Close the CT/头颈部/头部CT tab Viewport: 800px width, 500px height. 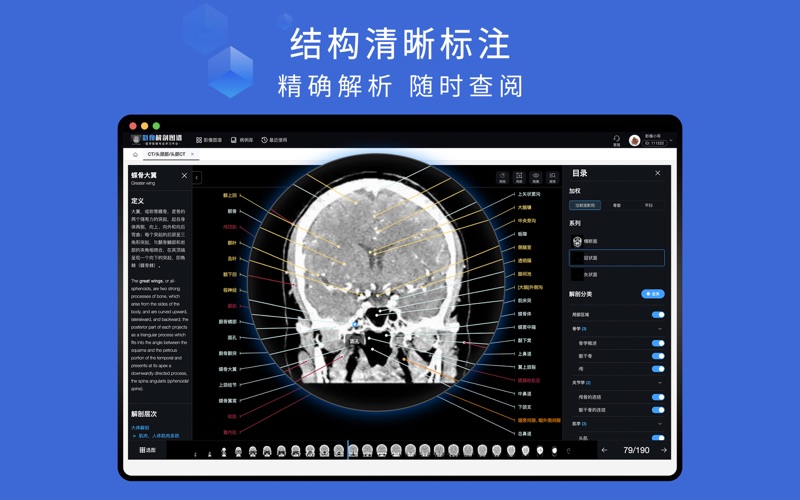(x=192, y=154)
